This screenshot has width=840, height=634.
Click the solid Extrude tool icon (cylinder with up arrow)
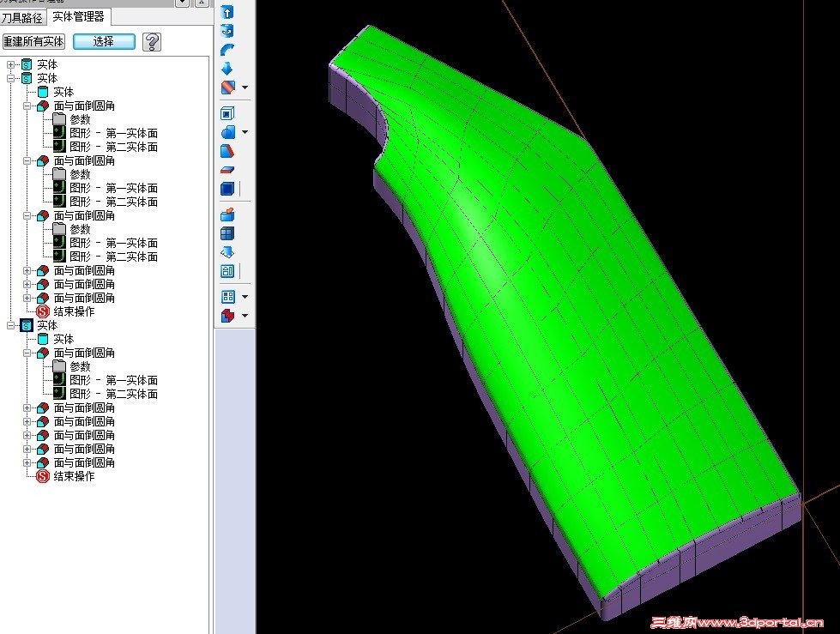(227, 12)
